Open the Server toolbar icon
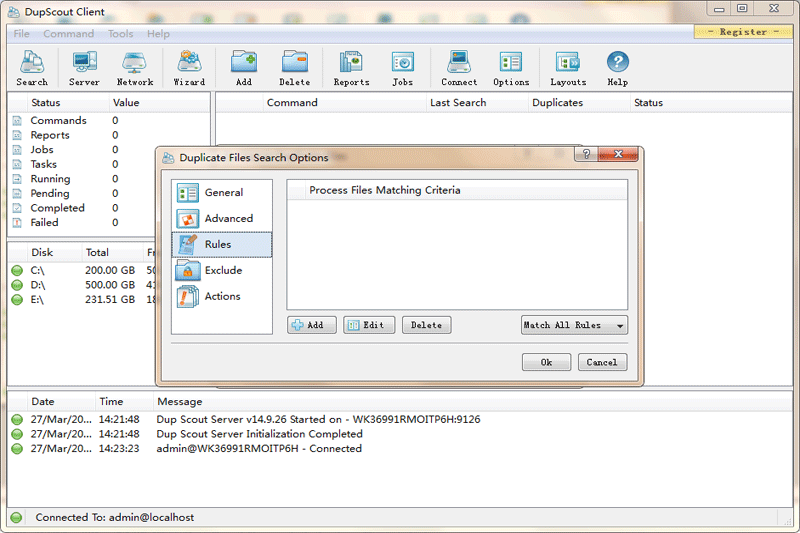The width and height of the screenshot is (800, 533). (84, 69)
